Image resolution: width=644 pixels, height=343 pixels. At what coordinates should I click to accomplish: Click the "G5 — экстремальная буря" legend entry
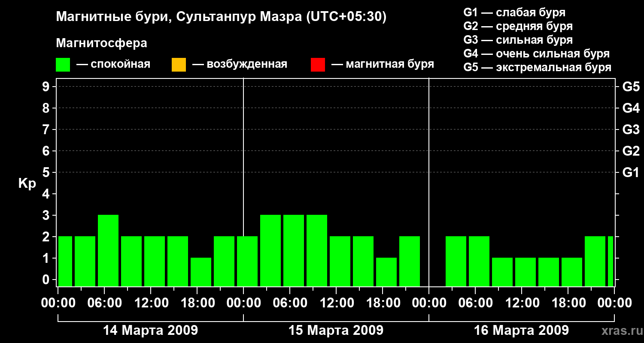[x=537, y=67]
